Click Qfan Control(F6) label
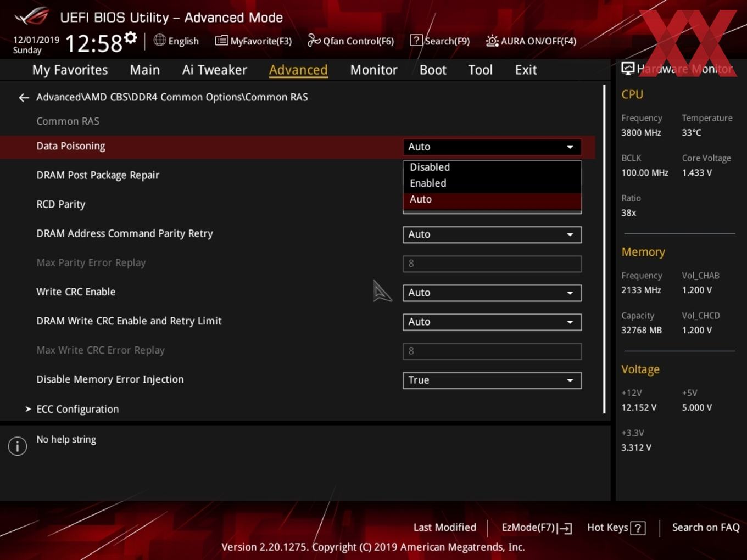This screenshot has width=747, height=560. pyautogui.click(x=358, y=41)
